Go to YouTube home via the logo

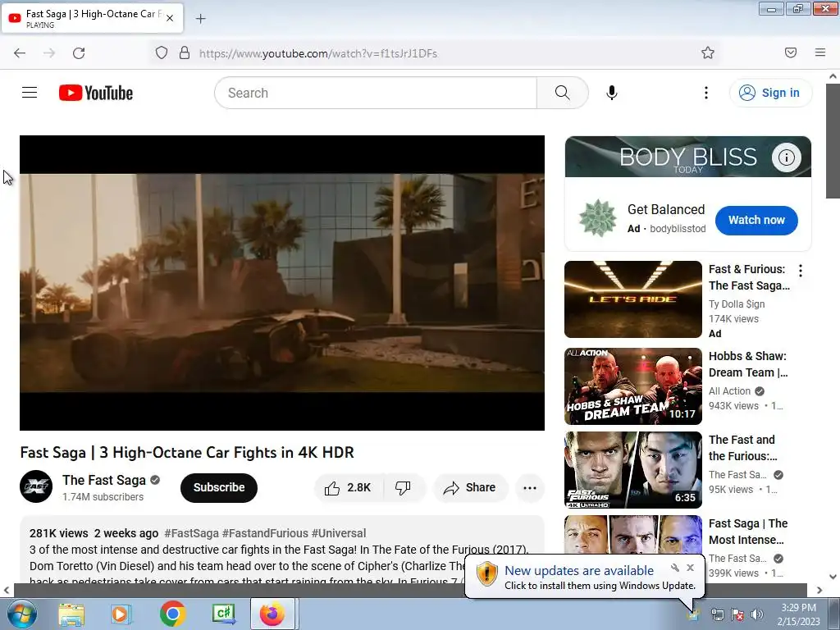(96, 93)
